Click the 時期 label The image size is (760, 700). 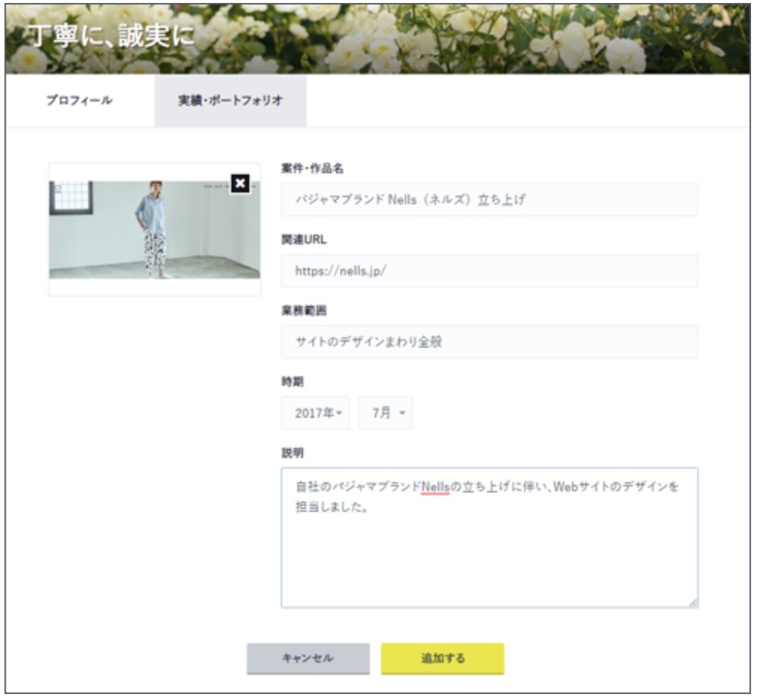point(293,382)
